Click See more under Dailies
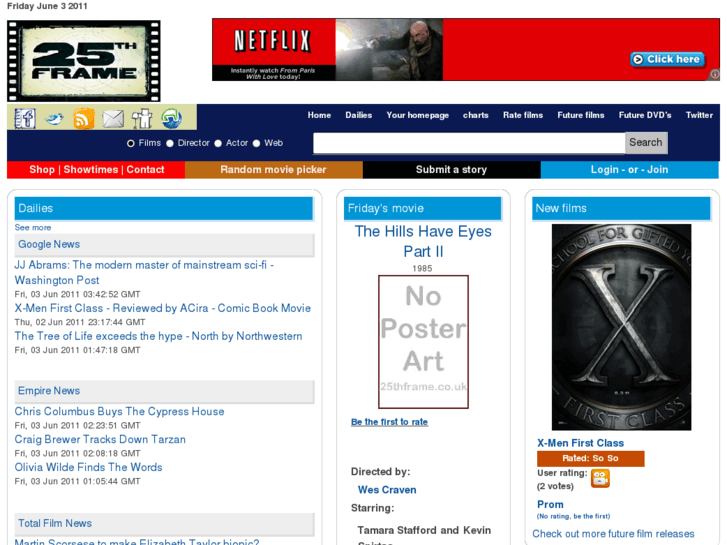The height and width of the screenshot is (545, 727). pos(32,228)
